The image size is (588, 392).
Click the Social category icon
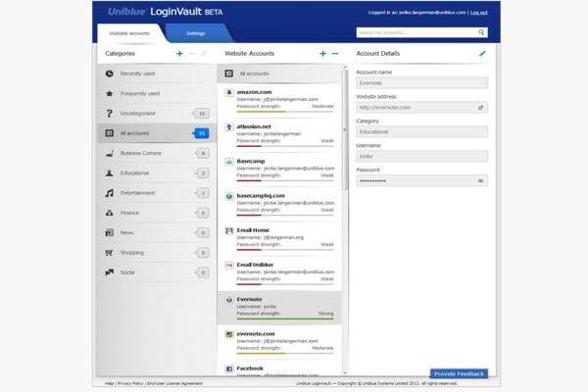(x=109, y=272)
